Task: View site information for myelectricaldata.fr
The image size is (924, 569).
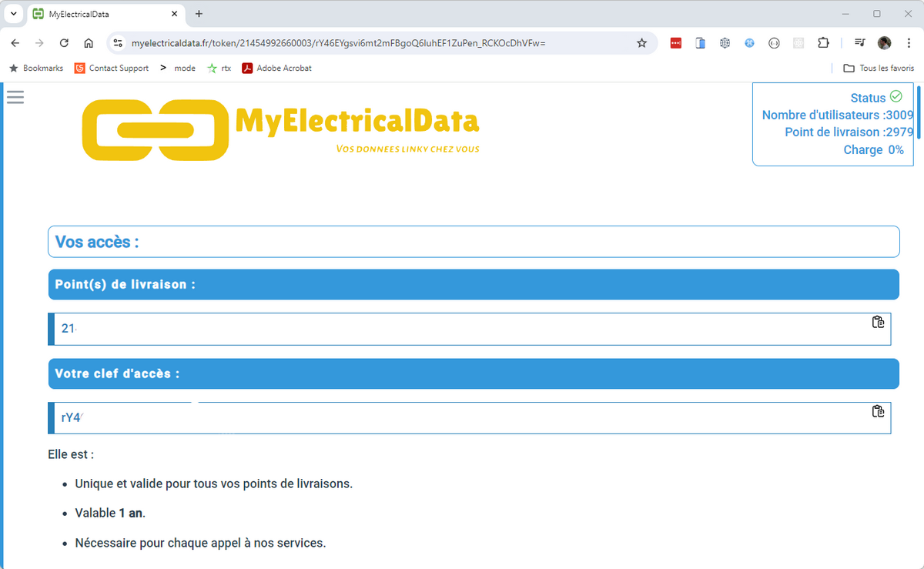Action: click(118, 43)
